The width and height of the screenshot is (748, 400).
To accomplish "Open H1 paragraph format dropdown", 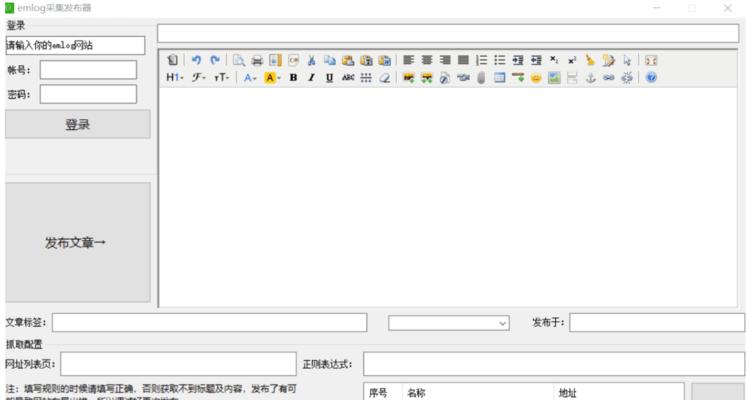I will (x=175, y=77).
